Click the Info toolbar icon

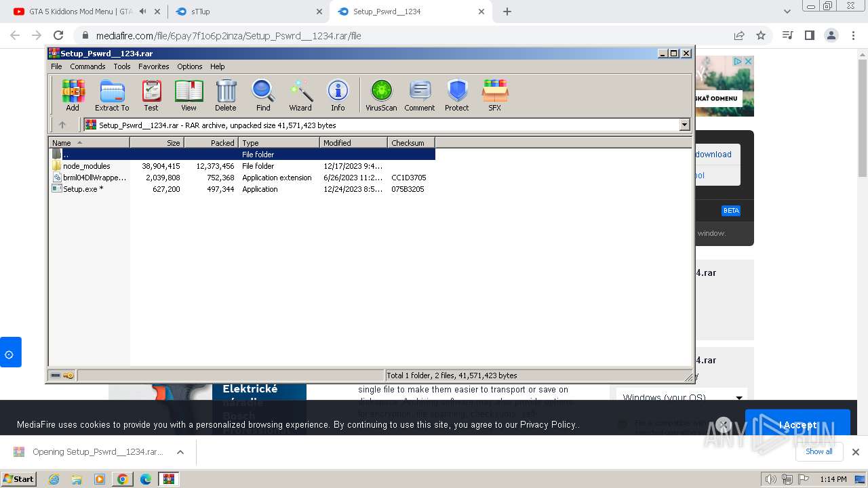338,95
